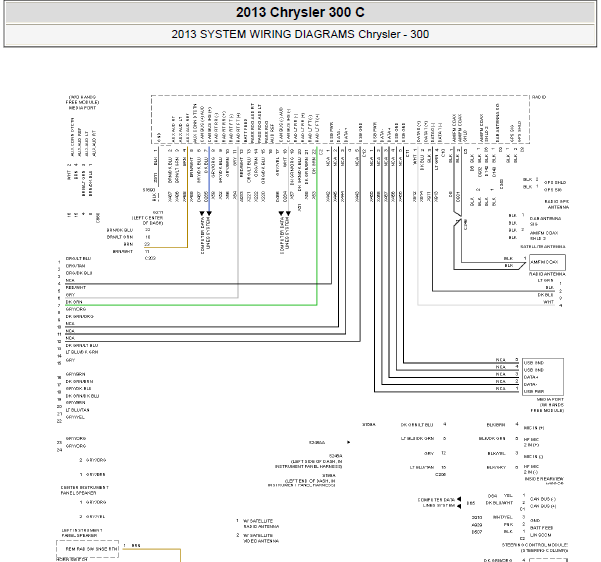
Task: Click the MIC IN (-) terminal label
Action: click(x=533, y=457)
